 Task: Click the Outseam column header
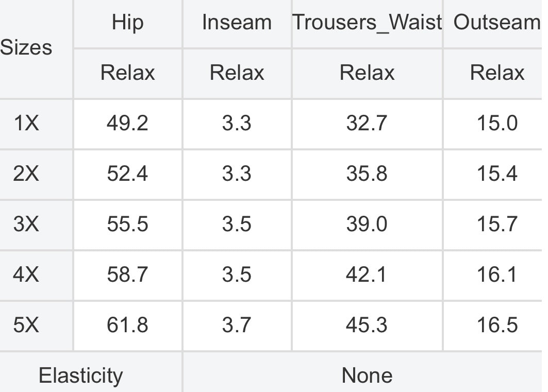pyautogui.click(x=496, y=23)
